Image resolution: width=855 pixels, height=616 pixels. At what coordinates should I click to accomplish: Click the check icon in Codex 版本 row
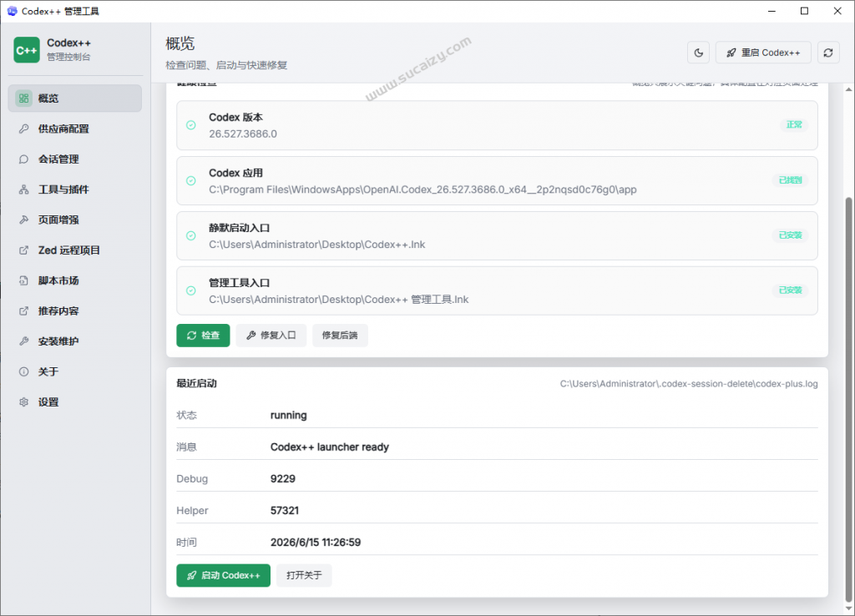pos(191,125)
